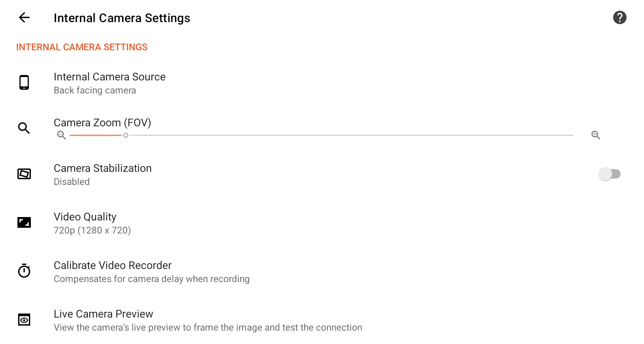Image resolution: width=644 pixels, height=344 pixels.
Task: Tap the phone icon for camera source
Action: coord(24,82)
